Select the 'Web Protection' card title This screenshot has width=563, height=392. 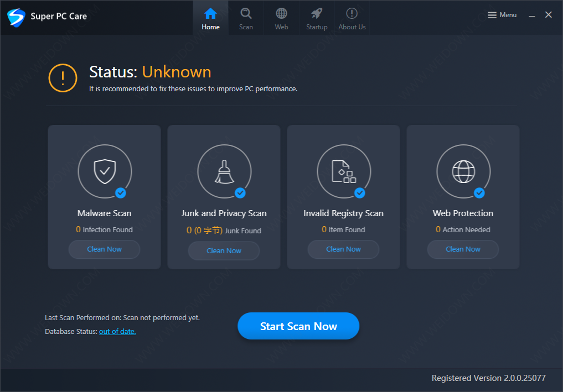[463, 213]
